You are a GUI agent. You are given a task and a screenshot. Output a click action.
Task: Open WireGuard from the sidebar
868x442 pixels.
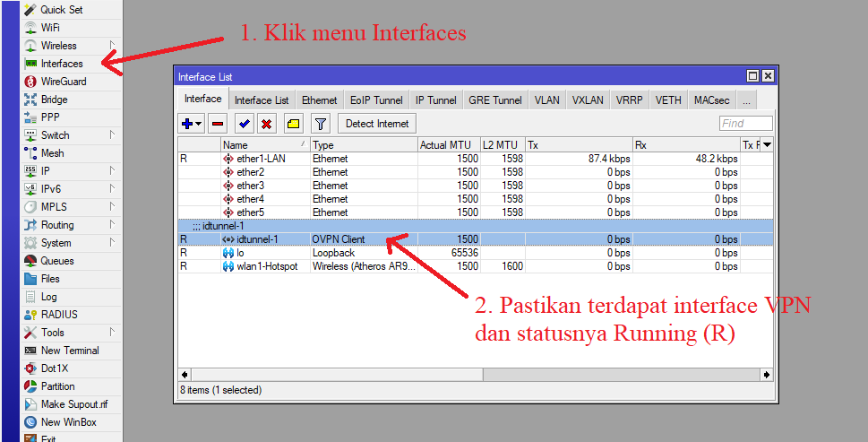tap(63, 82)
